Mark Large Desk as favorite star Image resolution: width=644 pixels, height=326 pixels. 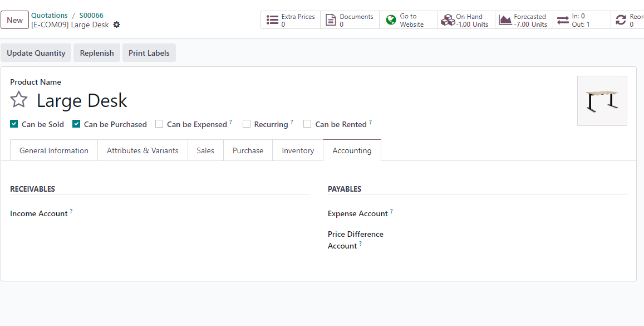(x=19, y=100)
